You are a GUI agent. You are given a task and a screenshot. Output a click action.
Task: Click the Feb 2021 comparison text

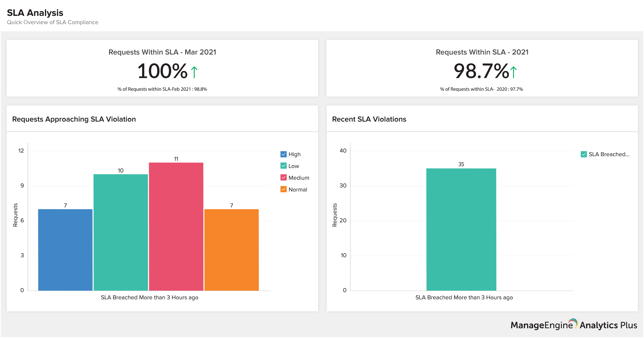click(162, 89)
